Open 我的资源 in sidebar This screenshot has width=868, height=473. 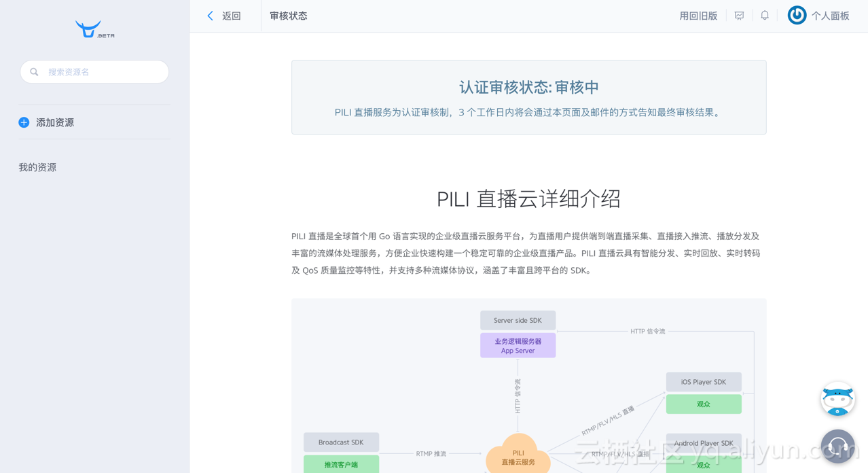(x=37, y=167)
